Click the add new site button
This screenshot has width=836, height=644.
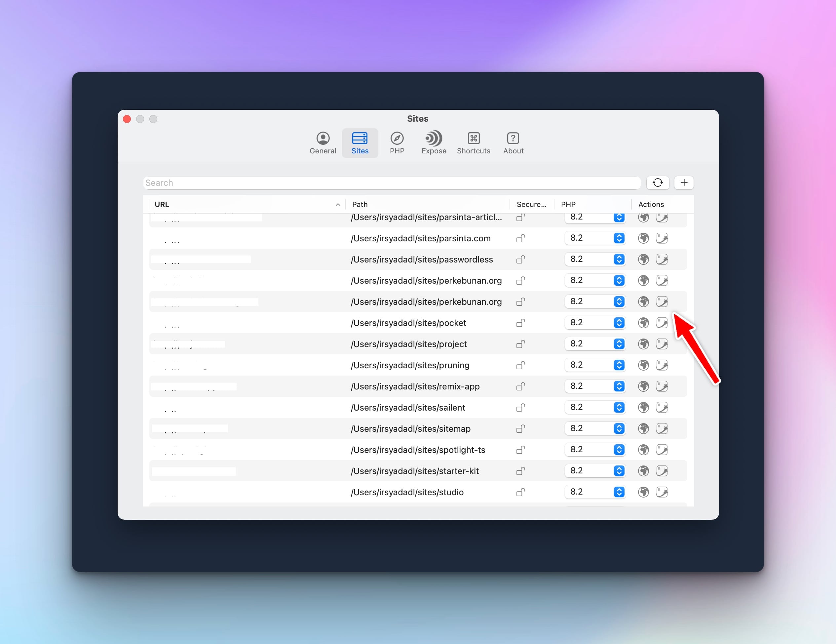[x=684, y=182]
